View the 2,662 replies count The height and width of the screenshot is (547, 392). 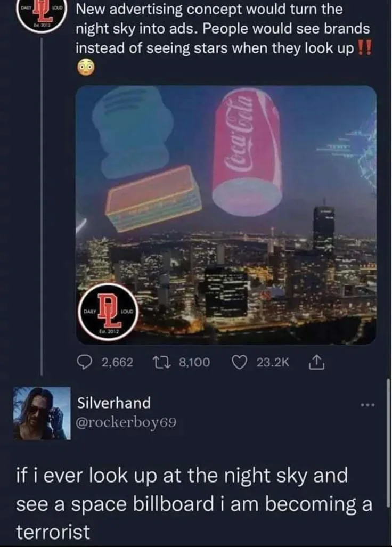pos(117,363)
